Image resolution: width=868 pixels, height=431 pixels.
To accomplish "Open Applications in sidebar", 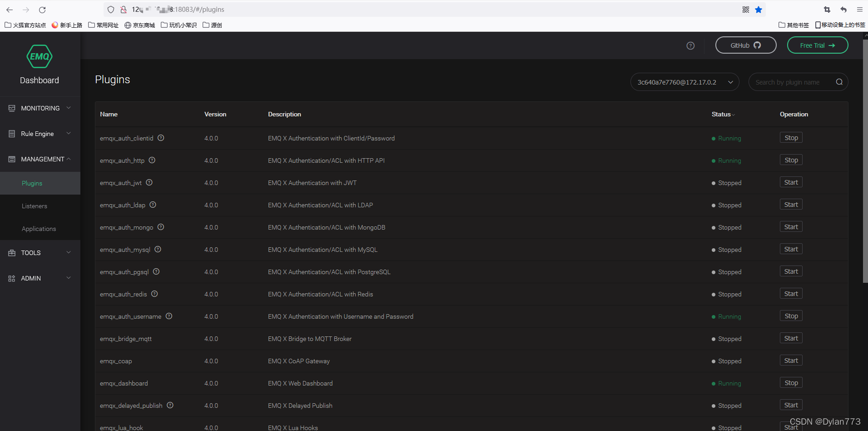I will tap(40, 229).
